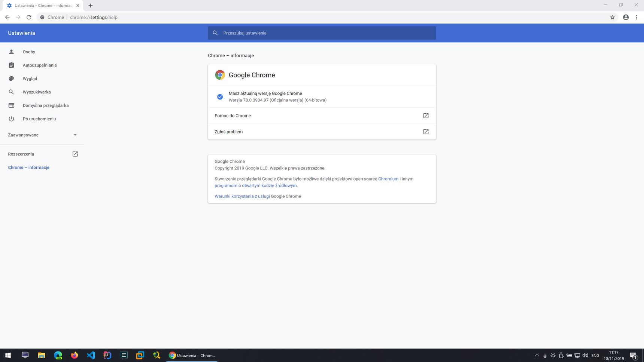Image resolution: width=644 pixels, height=362 pixels.
Task: Click the Po uruchomieniu power icon
Action: pyautogui.click(x=11, y=119)
